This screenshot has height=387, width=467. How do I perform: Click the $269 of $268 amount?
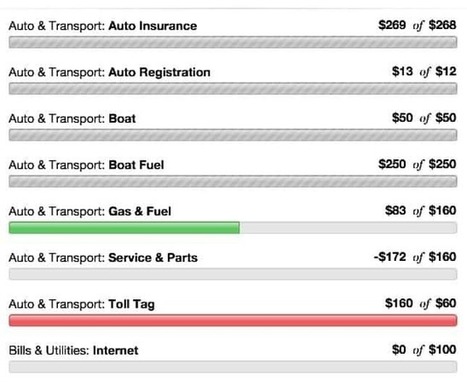click(x=417, y=25)
